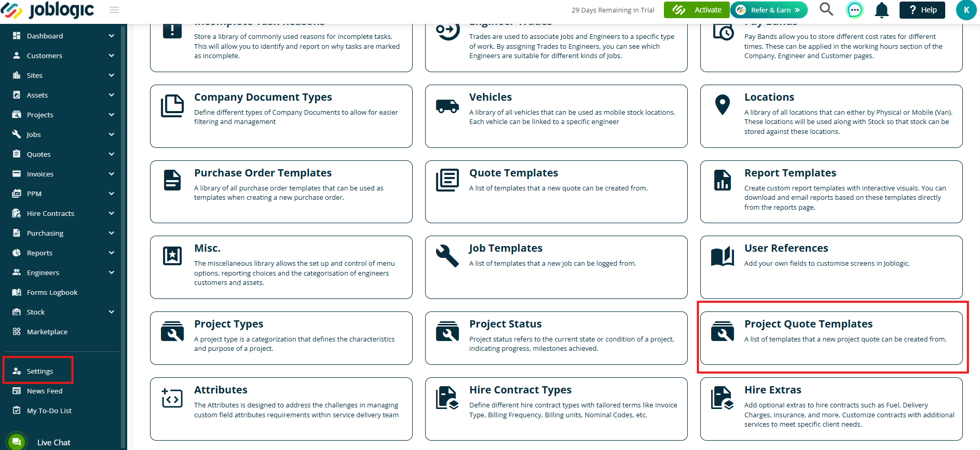The width and height of the screenshot is (980, 450).
Task: Open the user avatar K menu
Action: (966, 10)
